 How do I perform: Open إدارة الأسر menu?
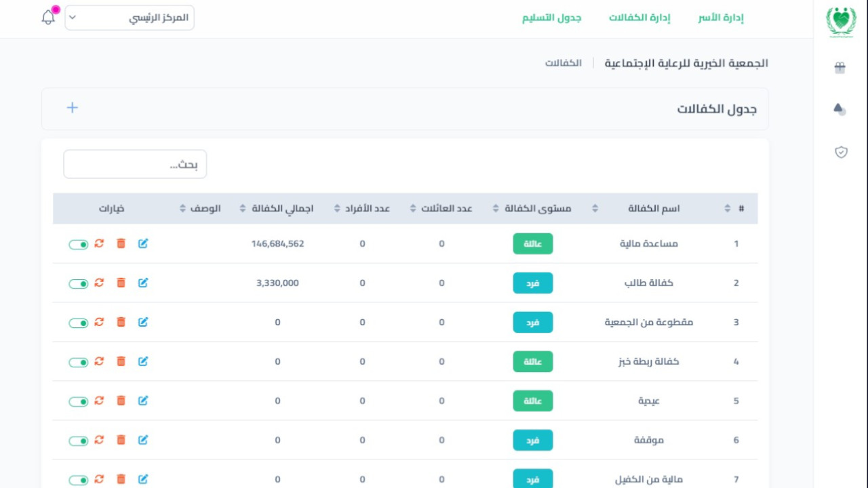(x=721, y=18)
